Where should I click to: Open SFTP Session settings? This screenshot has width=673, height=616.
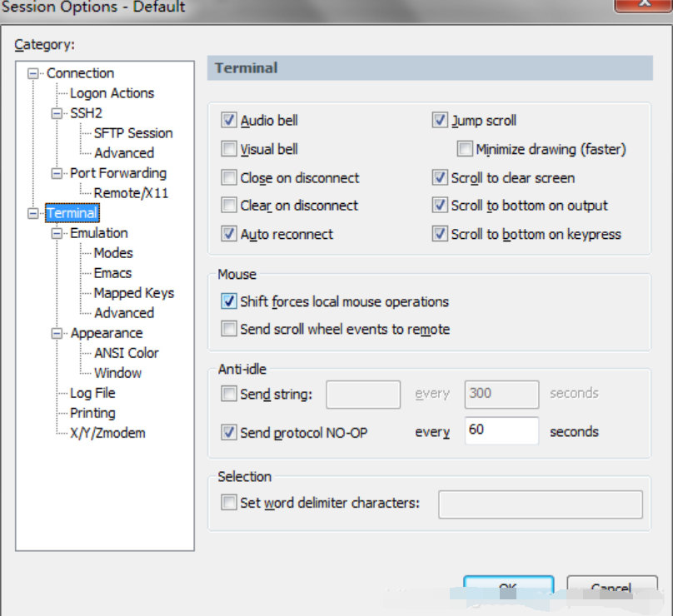[133, 133]
